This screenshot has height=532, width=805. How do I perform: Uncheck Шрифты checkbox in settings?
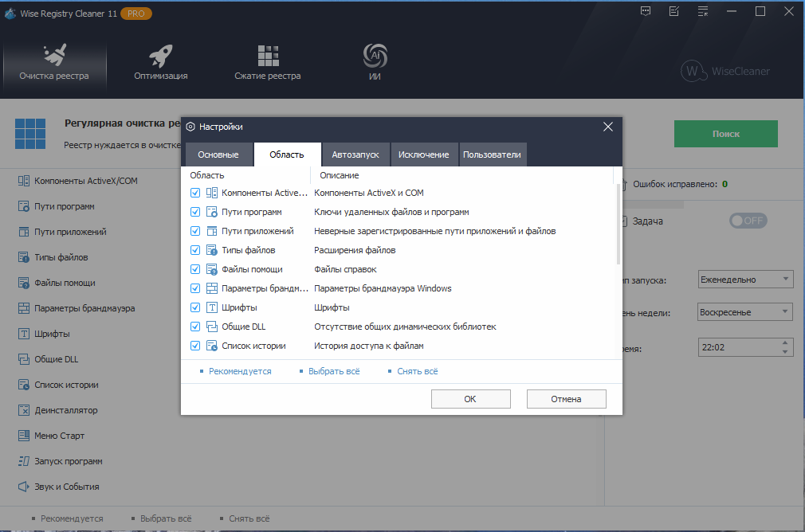click(x=195, y=307)
